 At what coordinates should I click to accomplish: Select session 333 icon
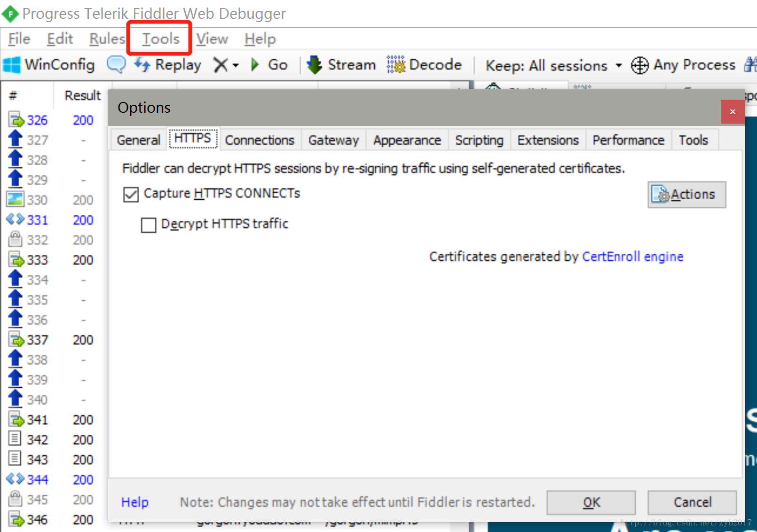click(x=16, y=259)
